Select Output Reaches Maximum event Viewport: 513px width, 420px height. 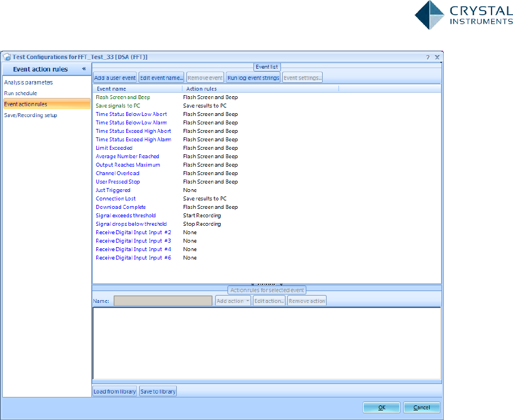tap(128, 165)
